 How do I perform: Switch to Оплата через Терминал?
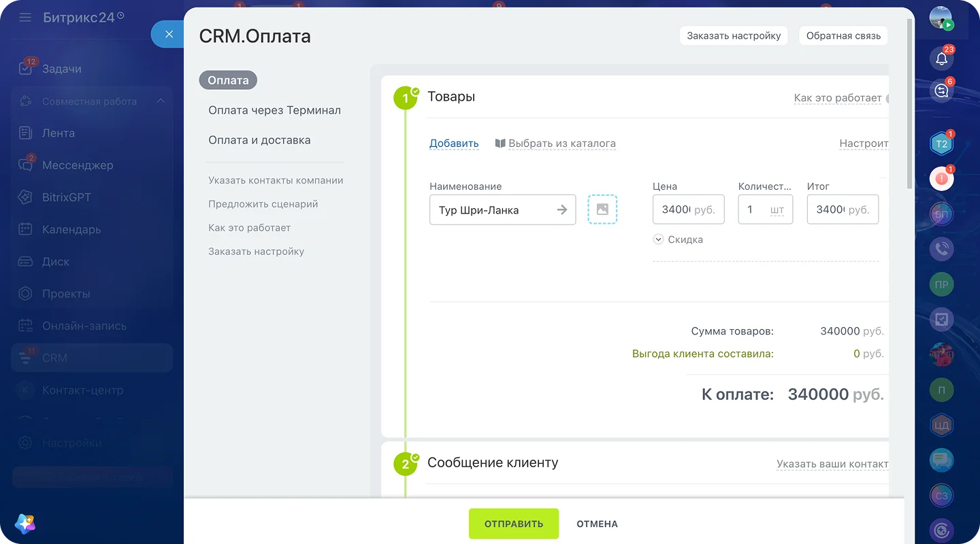pos(274,110)
